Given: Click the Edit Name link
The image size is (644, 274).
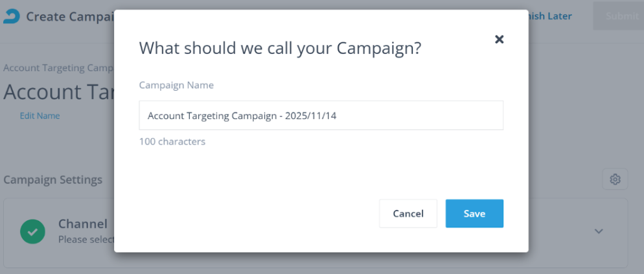Looking at the screenshot, I should (40, 116).
